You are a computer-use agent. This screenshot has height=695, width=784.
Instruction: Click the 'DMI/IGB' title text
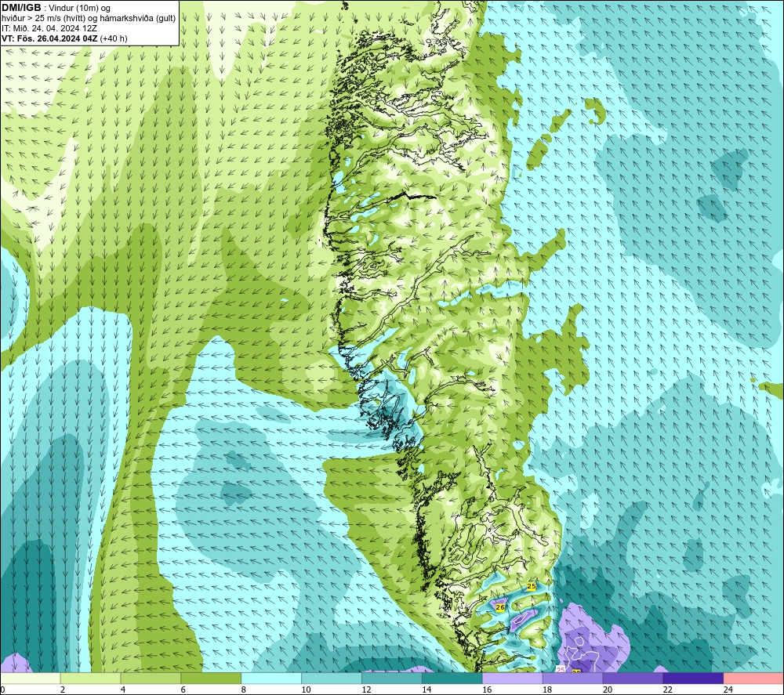21,8
